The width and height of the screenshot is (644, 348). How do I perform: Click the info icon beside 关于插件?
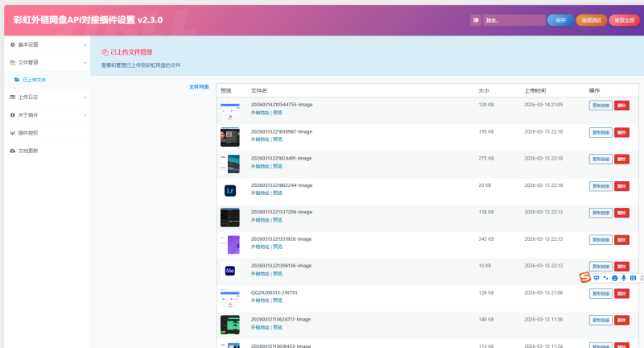coord(12,115)
